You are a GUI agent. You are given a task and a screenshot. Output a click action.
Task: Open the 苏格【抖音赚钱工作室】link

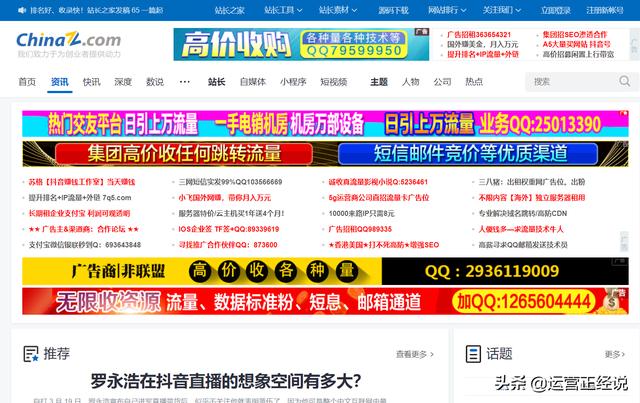click(x=82, y=182)
